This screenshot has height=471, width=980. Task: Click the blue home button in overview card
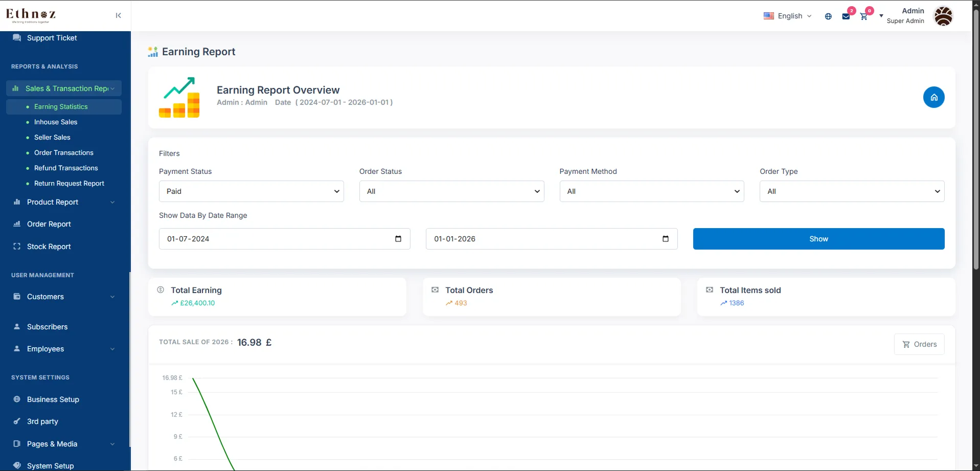pos(933,97)
